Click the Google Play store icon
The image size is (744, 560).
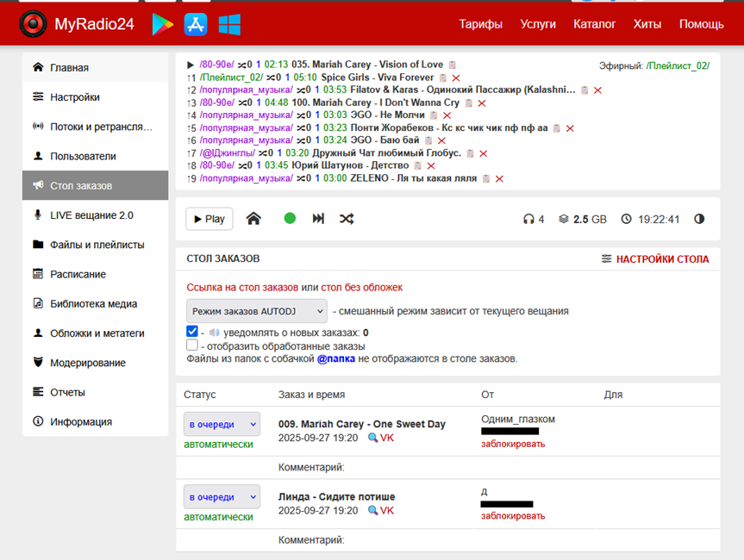point(162,24)
